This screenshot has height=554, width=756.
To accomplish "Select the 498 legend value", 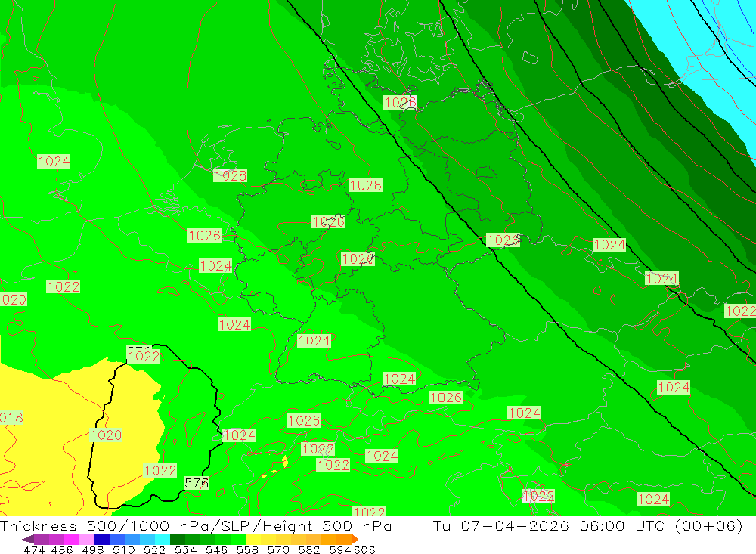I will point(93,550).
